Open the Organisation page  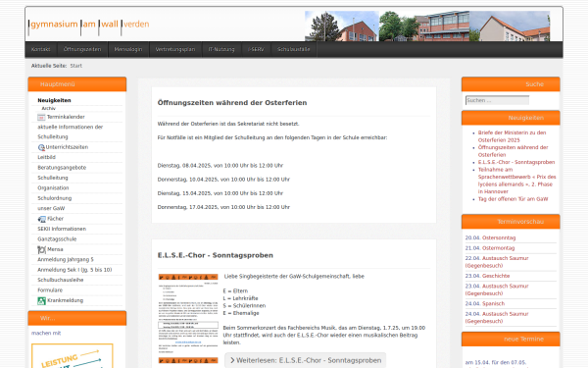[53, 187]
